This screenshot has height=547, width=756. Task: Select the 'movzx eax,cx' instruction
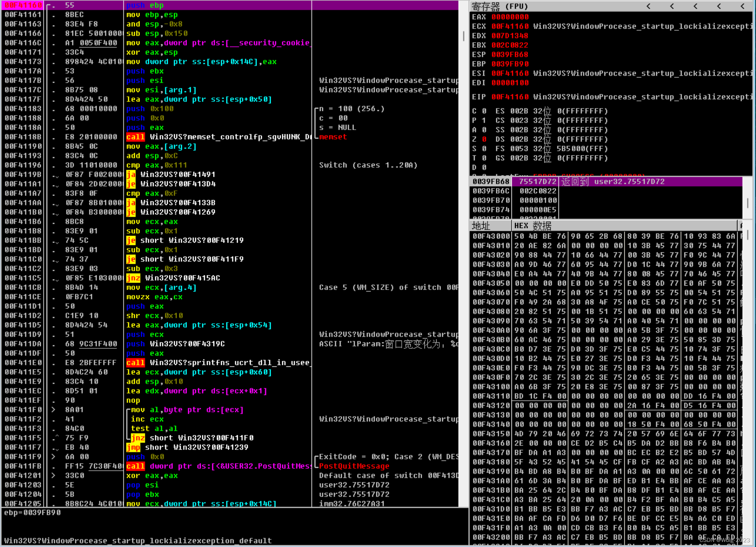pos(154,297)
